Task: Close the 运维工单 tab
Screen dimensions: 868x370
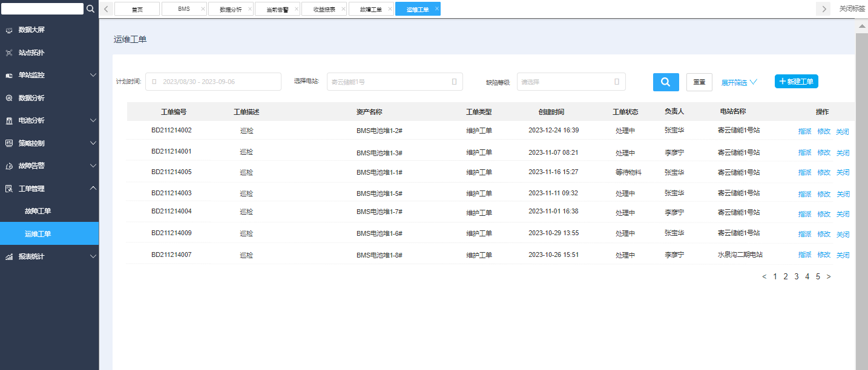Action: [436, 9]
